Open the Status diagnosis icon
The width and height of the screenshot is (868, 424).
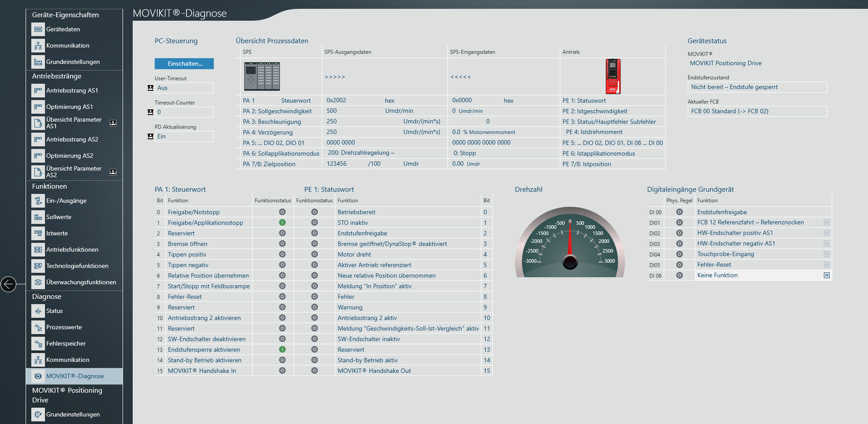coord(37,311)
